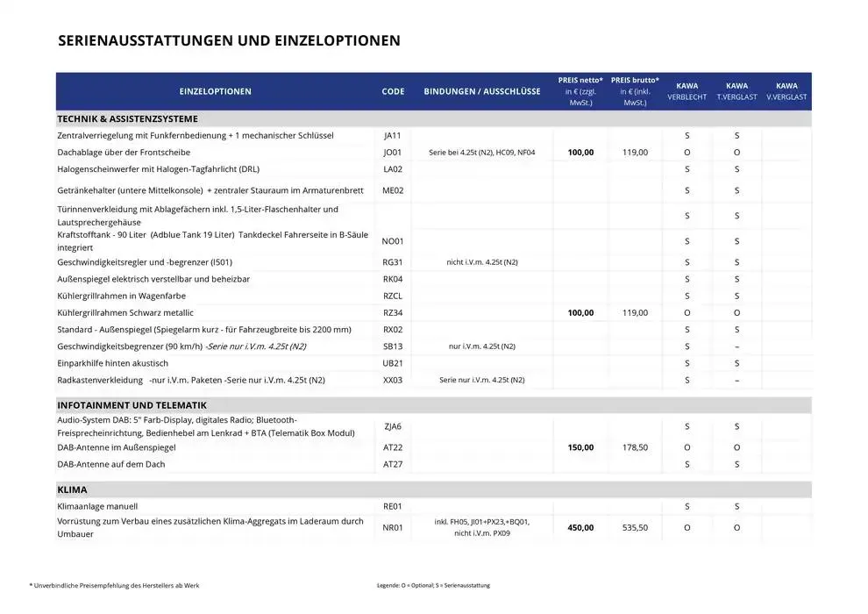
Task: Select the EINZELOPTIONEN column header
Action: [216, 91]
